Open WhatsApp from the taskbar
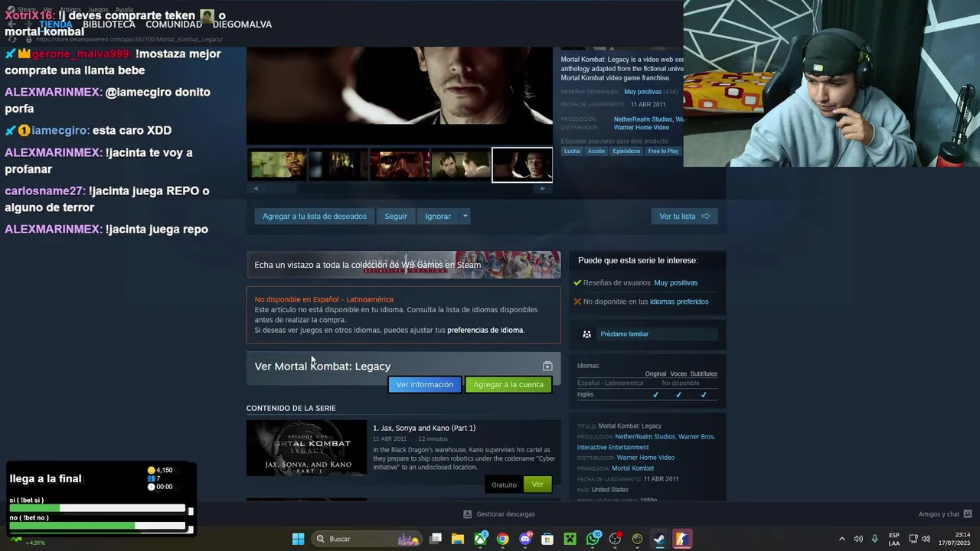This screenshot has height=551, width=980. (593, 539)
